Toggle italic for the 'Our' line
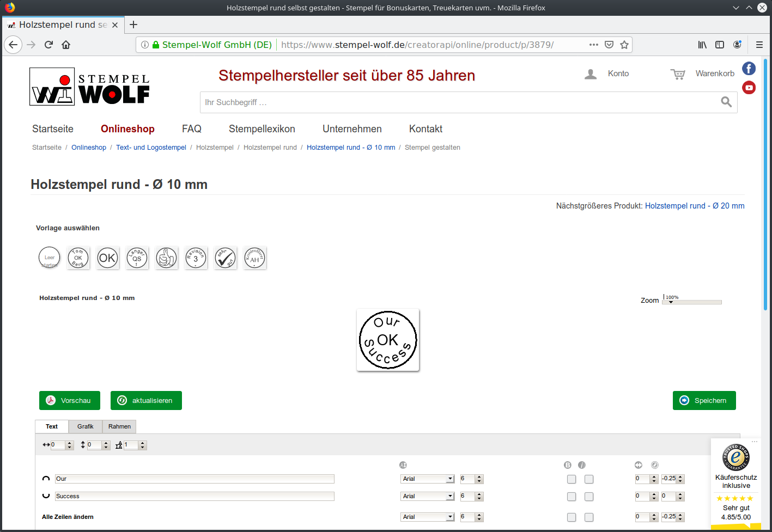This screenshot has height=532, width=772. pos(589,479)
